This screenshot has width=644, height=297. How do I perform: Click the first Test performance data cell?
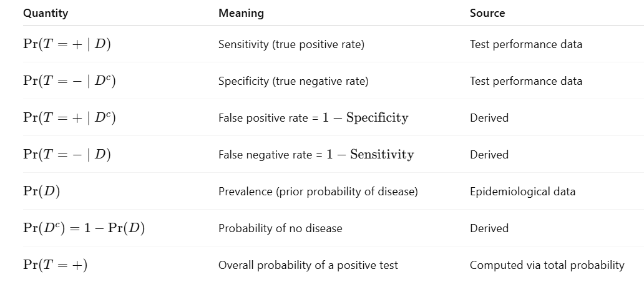525,44
